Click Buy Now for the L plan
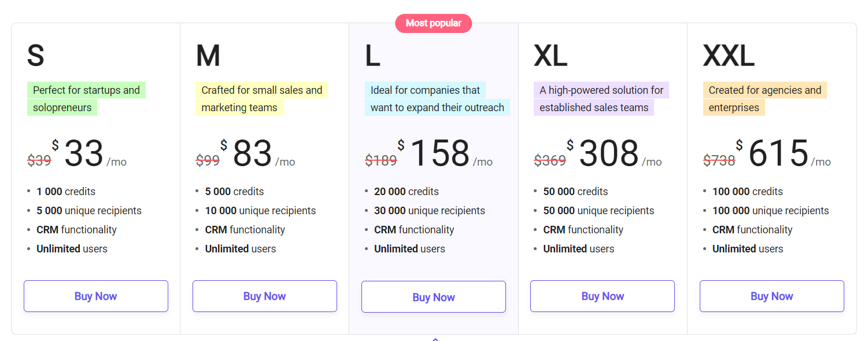This screenshot has width=868, height=341. (434, 297)
